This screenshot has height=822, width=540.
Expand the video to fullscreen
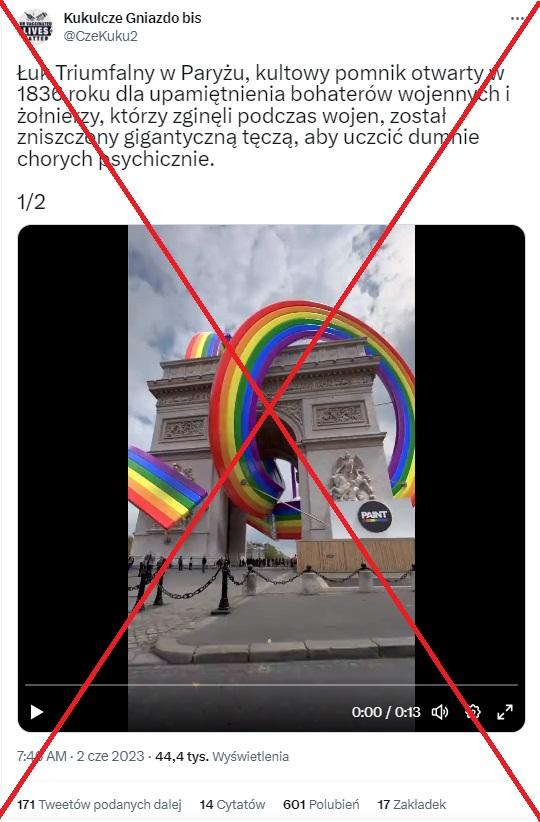[x=505, y=712]
